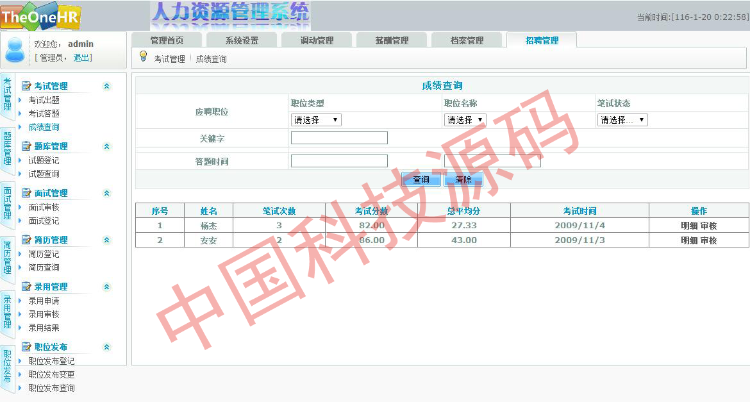This screenshot has height=402, width=750.
Task: Click the 总平均分 column header
Action: [463, 211]
